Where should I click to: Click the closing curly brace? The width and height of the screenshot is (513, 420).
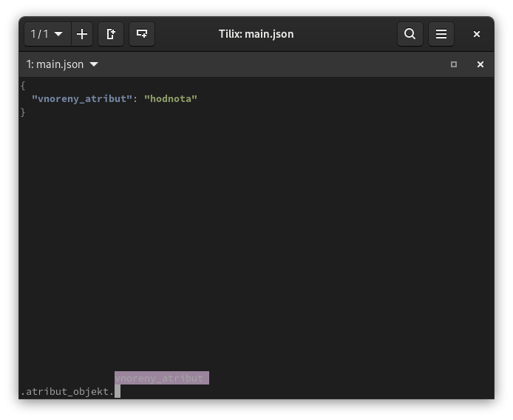[23, 112]
